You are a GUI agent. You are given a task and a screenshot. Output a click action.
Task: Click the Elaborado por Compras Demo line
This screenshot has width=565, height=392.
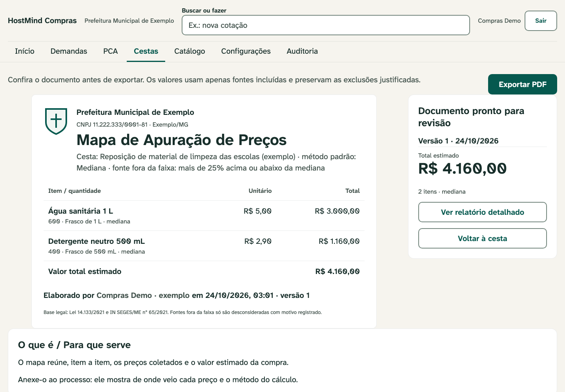(177, 295)
